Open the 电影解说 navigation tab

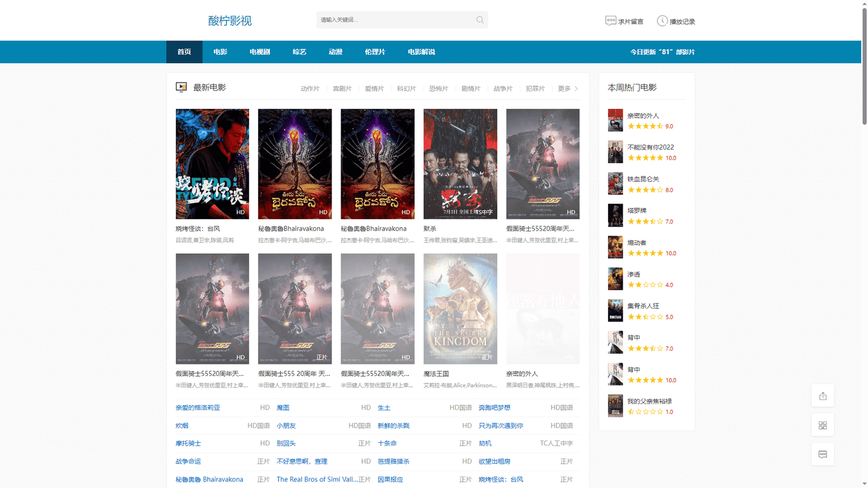pyautogui.click(x=421, y=52)
